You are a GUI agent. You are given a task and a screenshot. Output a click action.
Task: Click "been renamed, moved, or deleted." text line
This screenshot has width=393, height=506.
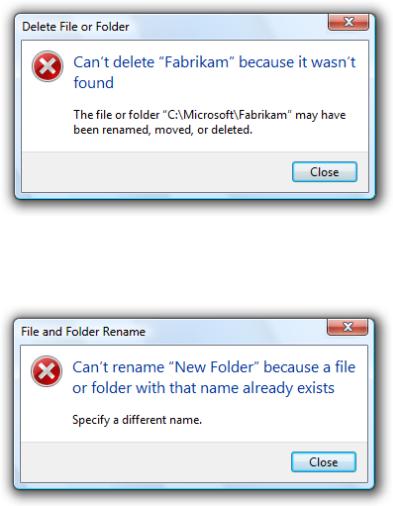[x=163, y=130]
